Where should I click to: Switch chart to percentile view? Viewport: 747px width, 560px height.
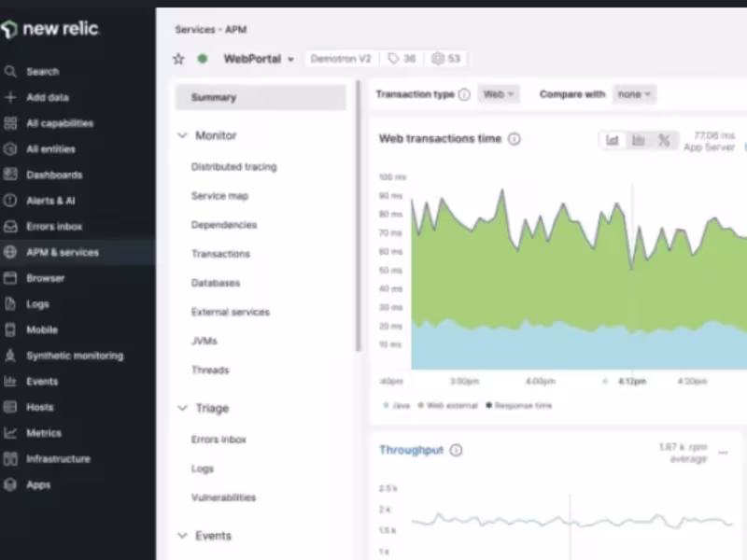point(664,140)
